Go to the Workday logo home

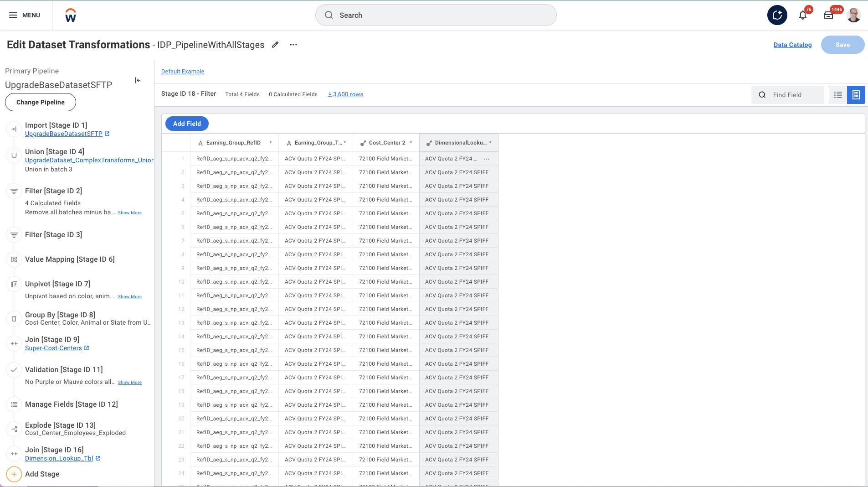click(71, 15)
